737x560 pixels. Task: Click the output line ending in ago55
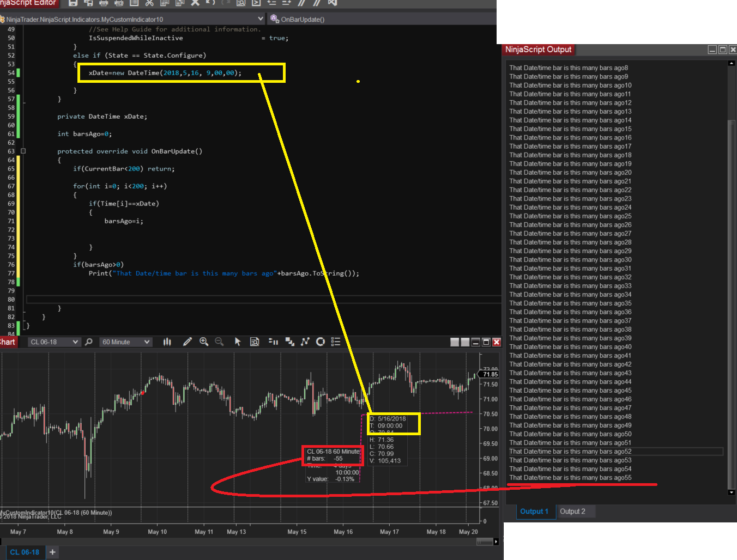[x=570, y=478]
